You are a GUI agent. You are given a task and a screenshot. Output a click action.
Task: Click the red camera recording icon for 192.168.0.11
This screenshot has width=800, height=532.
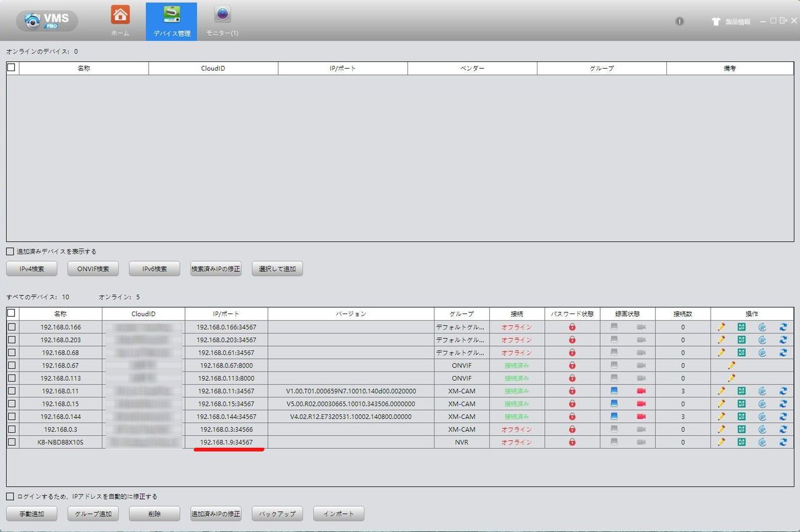click(x=641, y=391)
